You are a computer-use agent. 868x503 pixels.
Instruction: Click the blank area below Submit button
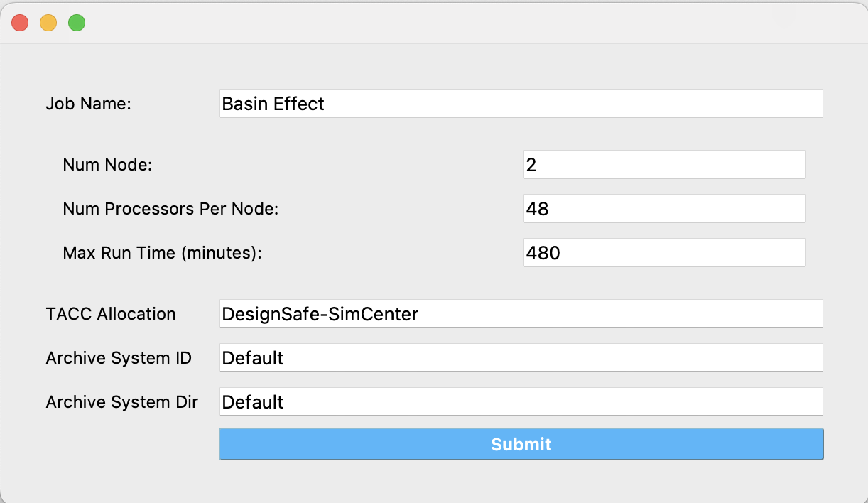point(521,482)
